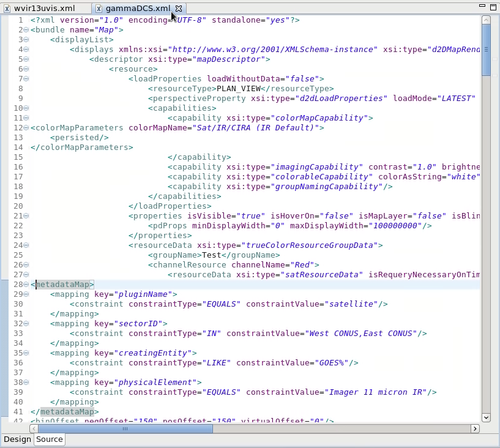Click the persisted tag on line 13
Screen dimensions: 500x448
(x=80, y=138)
